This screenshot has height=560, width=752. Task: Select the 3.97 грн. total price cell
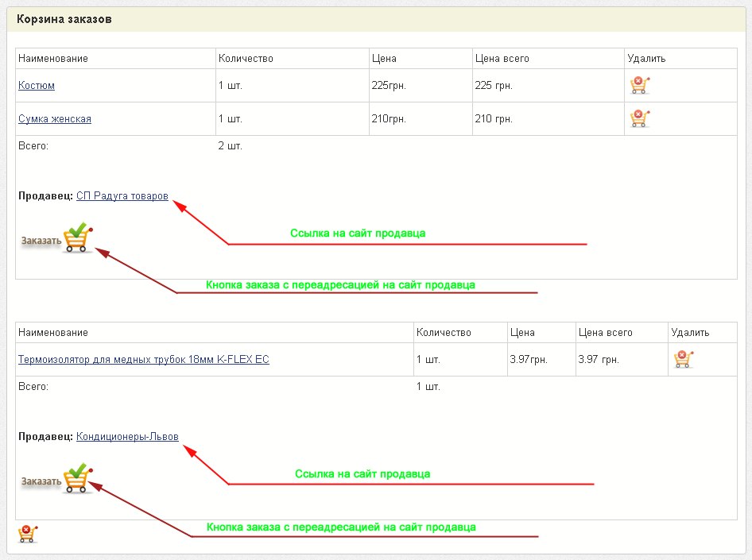click(x=599, y=360)
